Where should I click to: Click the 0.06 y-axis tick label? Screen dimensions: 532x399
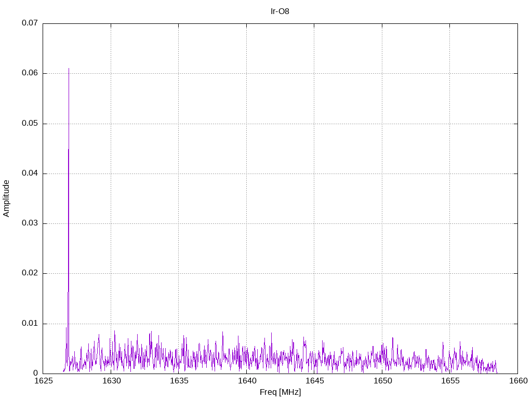[x=30, y=73]
